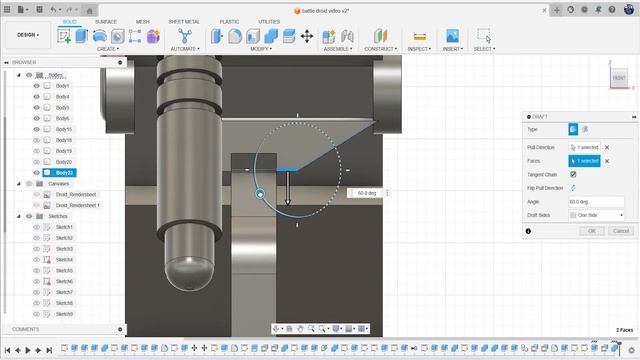The image size is (640, 360).
Task: Click the Offset Plane construct icon
Action: (380, 36)
